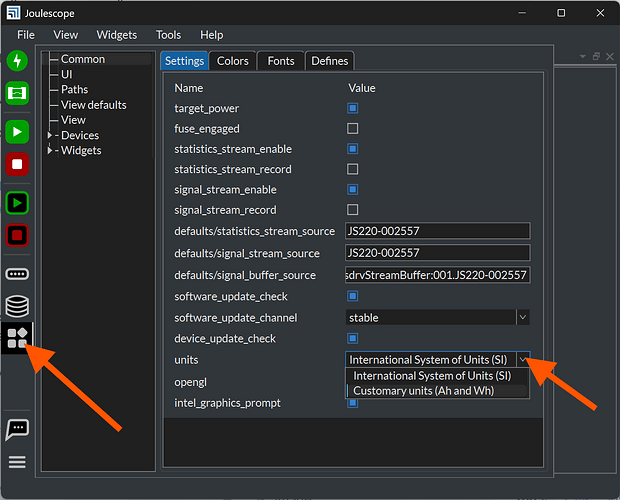Open the File menu
The width and height of the screenshot is (620, 500).
pos(26,35)
